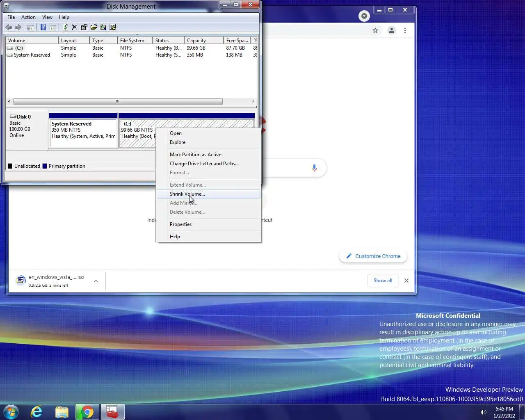Select Change Drive Letter and Paths
Image resolution: width=525 pixels, height=420 pixels.
point(208,164)
